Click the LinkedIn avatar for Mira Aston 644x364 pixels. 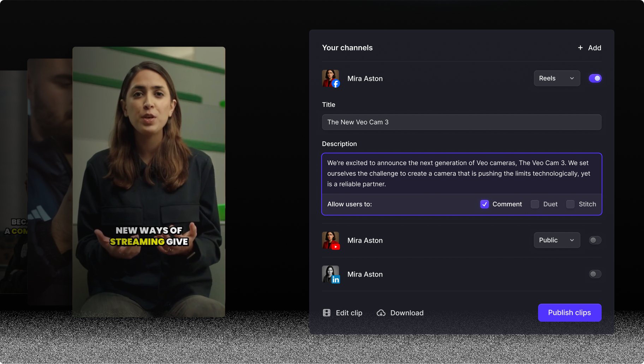(330, 274)
